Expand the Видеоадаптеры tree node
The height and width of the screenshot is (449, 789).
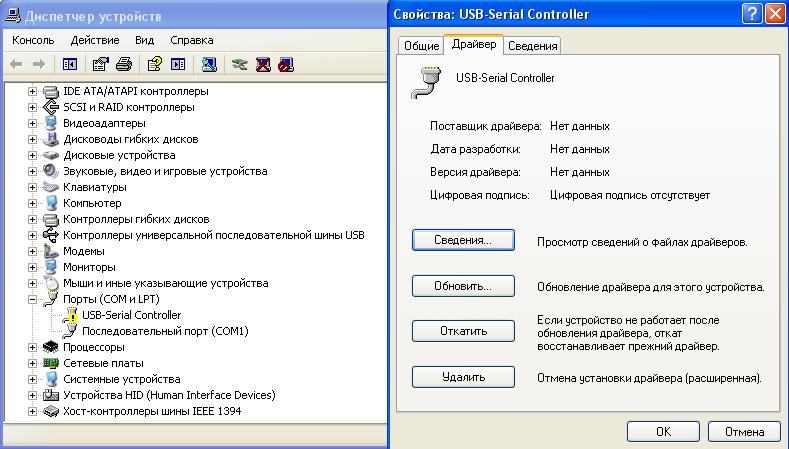(33, 123)
